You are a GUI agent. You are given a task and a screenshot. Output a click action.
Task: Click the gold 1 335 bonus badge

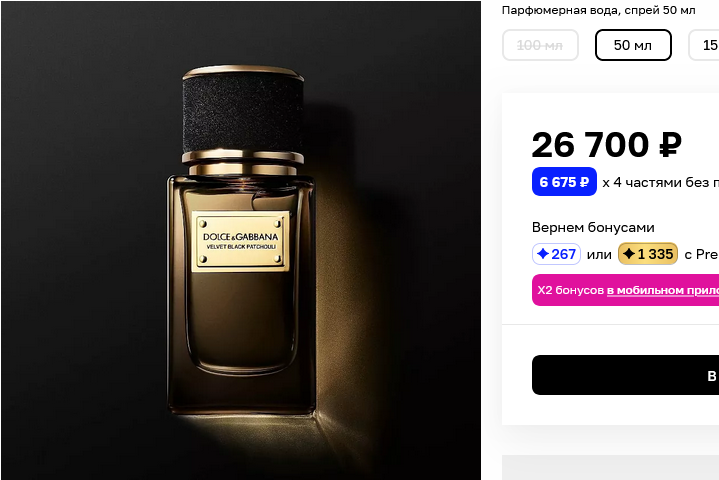pyautogui.click(x=648, y=254)
